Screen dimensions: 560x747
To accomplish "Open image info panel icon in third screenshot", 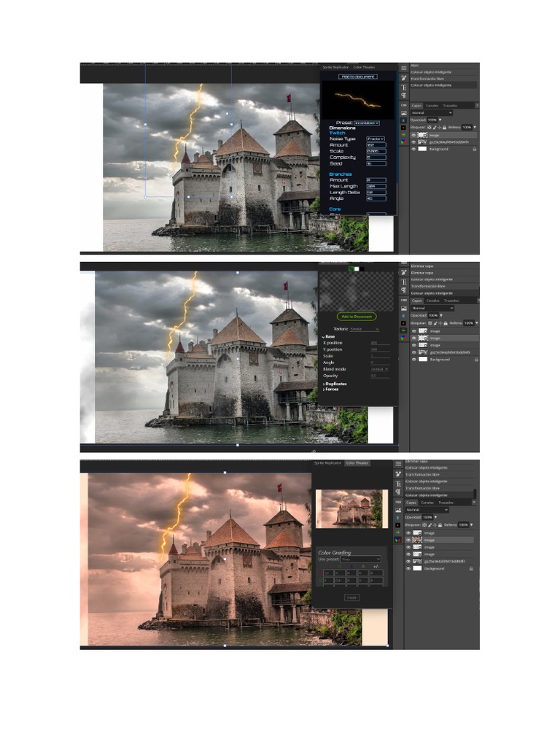I will [x=398, y=510].
